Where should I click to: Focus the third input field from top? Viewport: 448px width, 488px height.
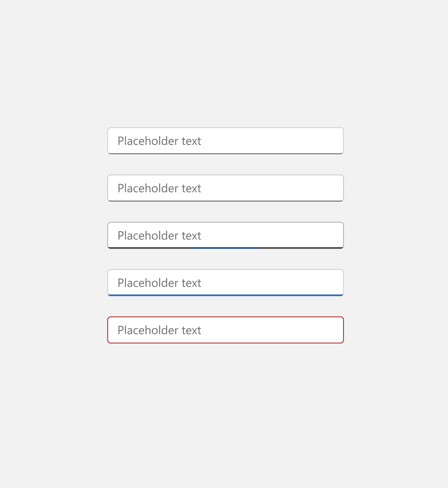point(225,235)
